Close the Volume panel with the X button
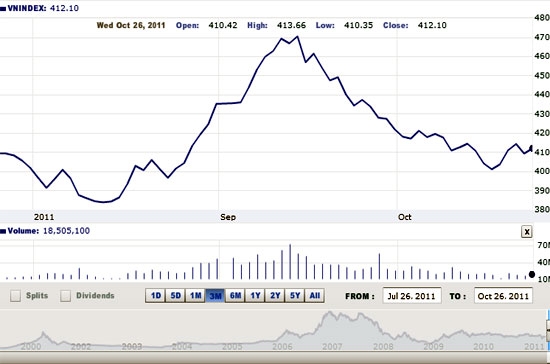Image resolution: width=550 pixels, height=364 pixels. tap(526, 231)
